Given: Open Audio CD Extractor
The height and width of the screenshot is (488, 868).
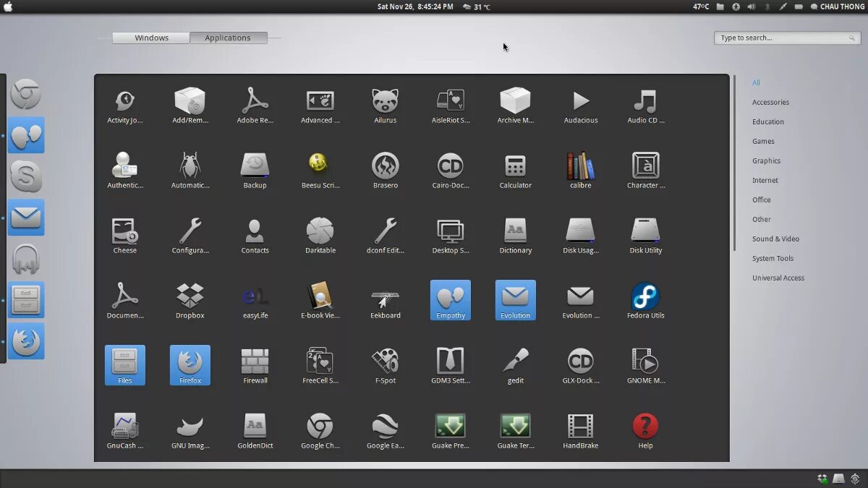Looking at the screenshot, I should (x=646, y=106).
